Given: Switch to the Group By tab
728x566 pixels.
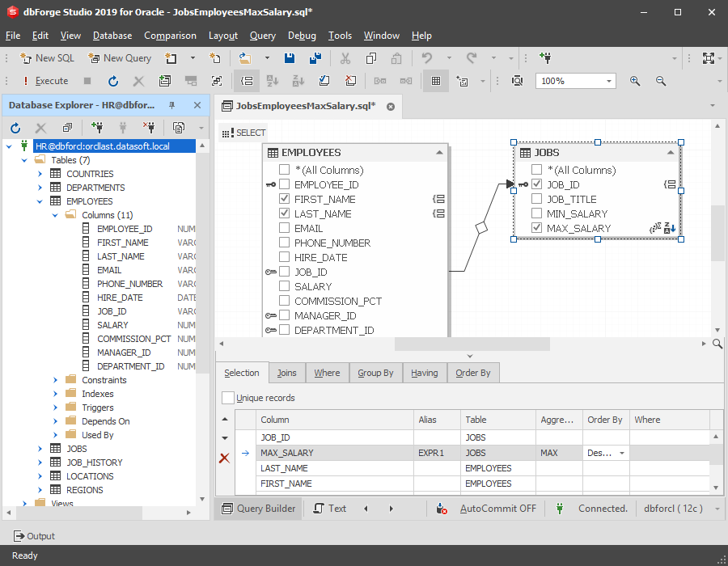Looking at the screenshot, I should click(x=375, y=373).
